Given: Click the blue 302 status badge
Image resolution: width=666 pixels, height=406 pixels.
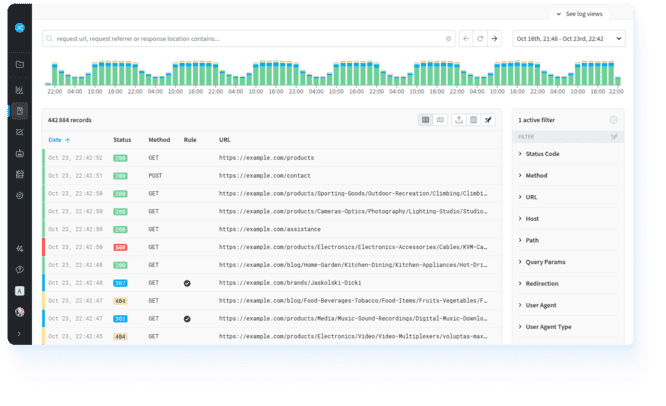Looking at the screenshot, I should (120, 319).
